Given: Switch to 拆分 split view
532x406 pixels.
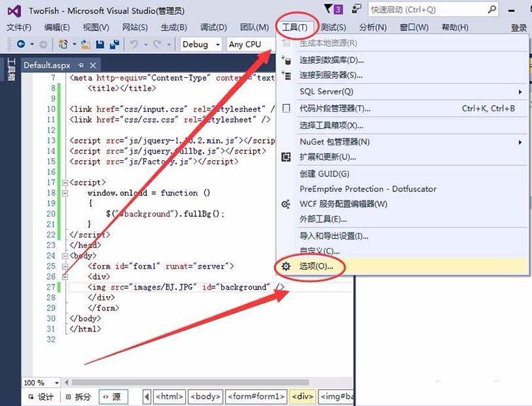Looking at the screenshot, I should (78, 397).
